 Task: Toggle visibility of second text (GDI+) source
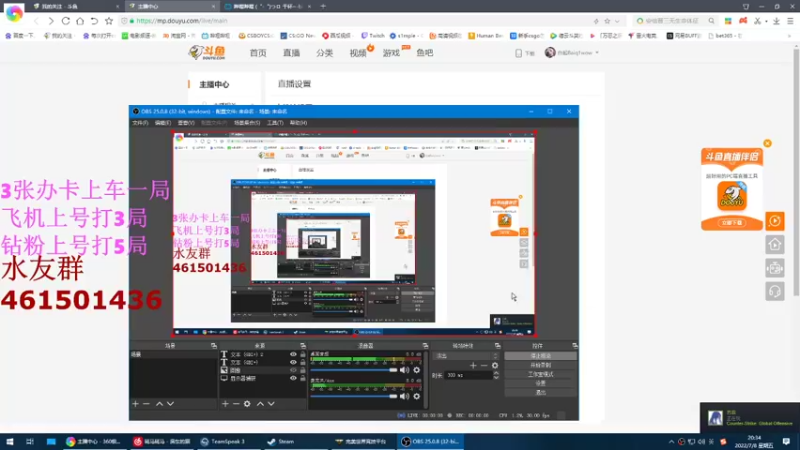pyautogui.click(x=293, y=362)
